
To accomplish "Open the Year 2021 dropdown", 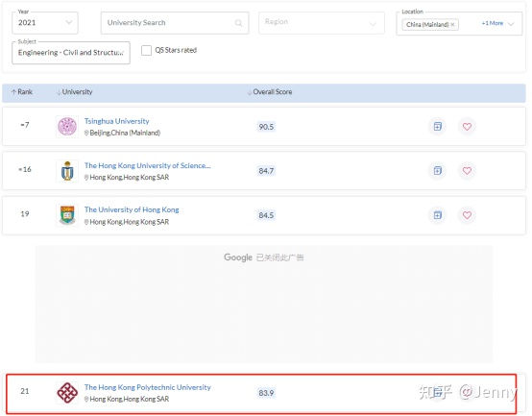I will [45, 23].
